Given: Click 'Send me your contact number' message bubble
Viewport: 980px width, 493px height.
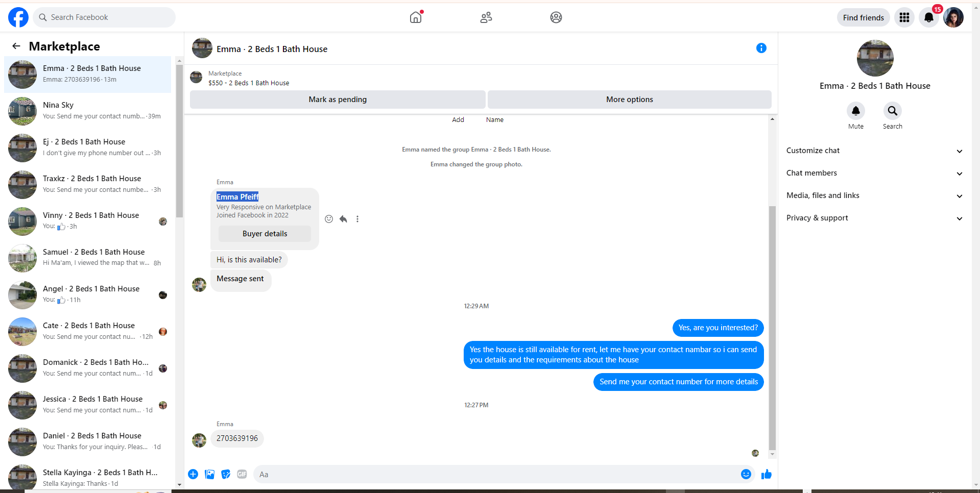Looking at the screenshot, I should coord(679,382).
